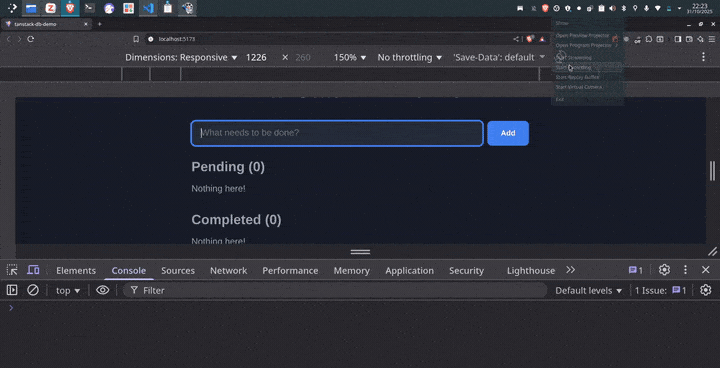Open Brave Rewards triangle icon
The width and height of the screenshot is (720, 368).
click(x=542, y=39)
